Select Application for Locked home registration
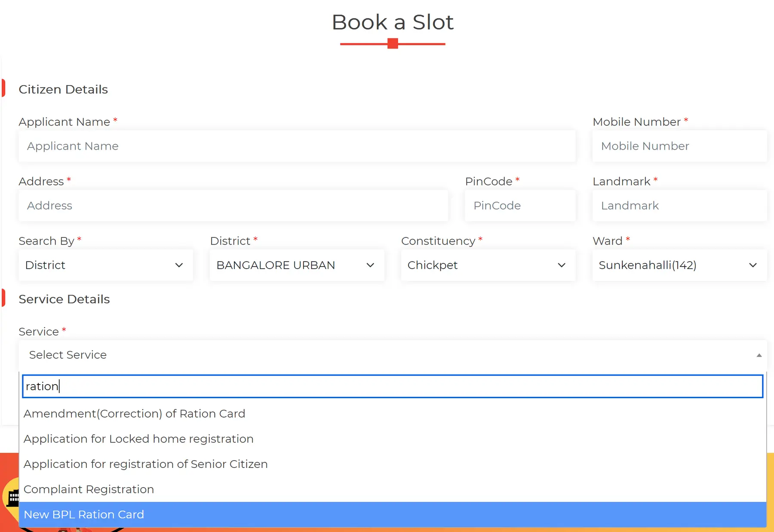Image resolution: width=774 pixels, height=532 pixels. point(138,439)
